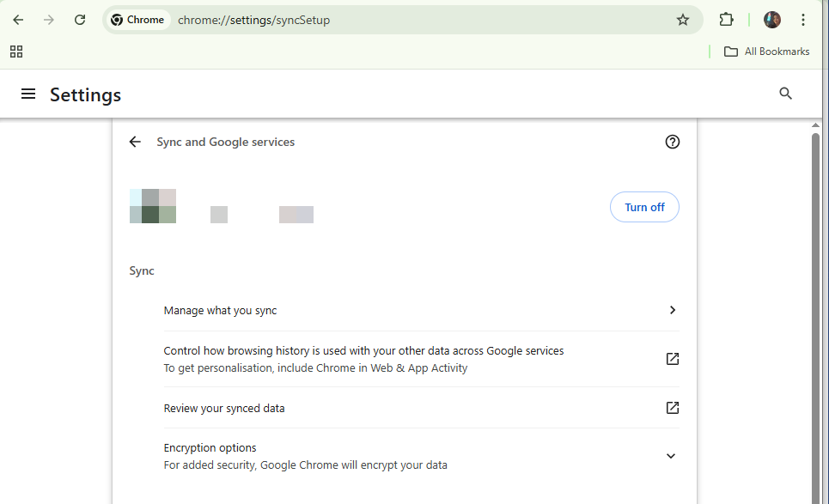Click the tab groups grid icon
829x504 pixels.
[15, 51]
